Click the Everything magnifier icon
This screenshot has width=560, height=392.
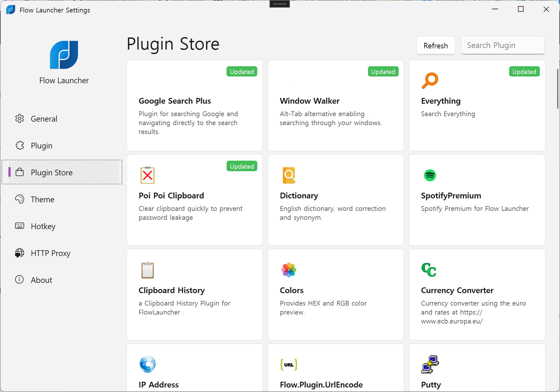point(430,81)
